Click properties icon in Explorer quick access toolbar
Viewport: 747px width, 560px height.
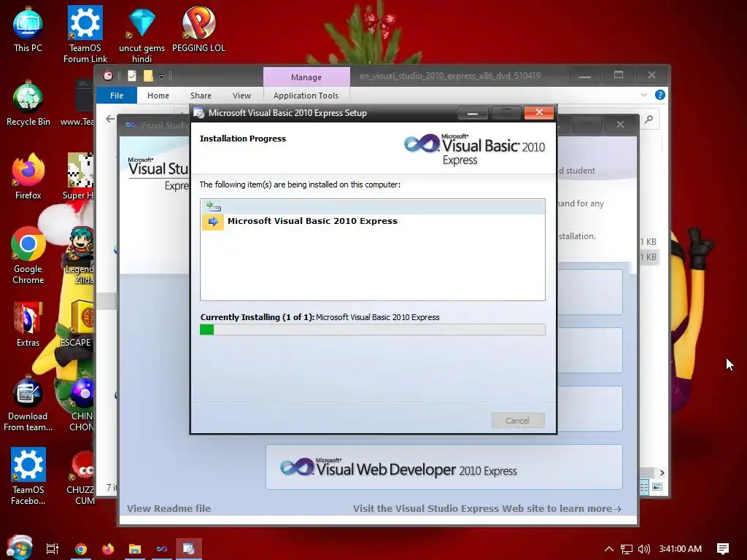tap(132, 76)
